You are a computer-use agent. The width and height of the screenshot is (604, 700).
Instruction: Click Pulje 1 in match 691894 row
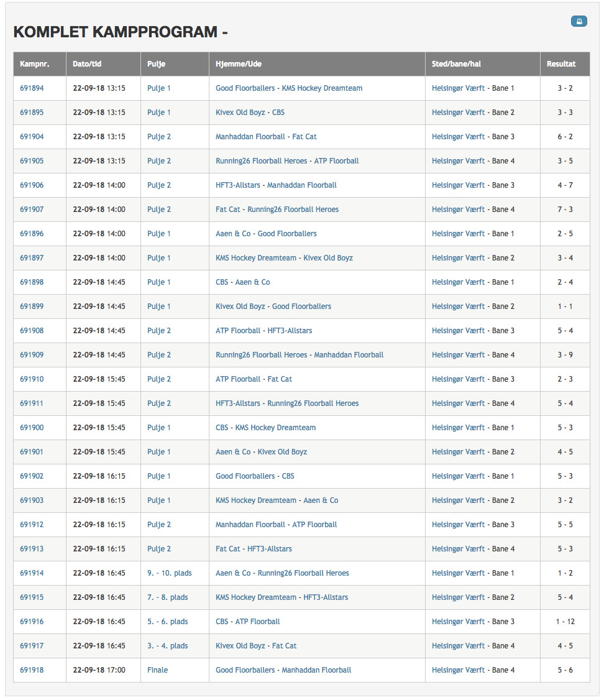coord(159,88)
